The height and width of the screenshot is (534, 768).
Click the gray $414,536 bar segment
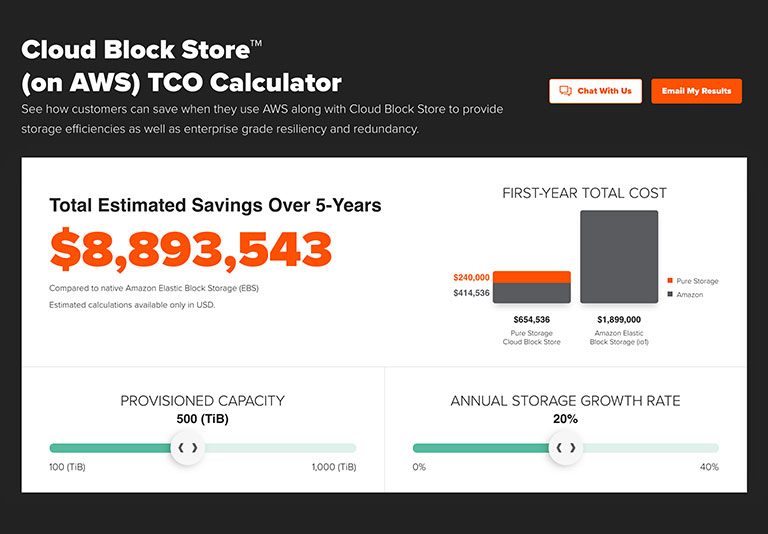point(532,293)
